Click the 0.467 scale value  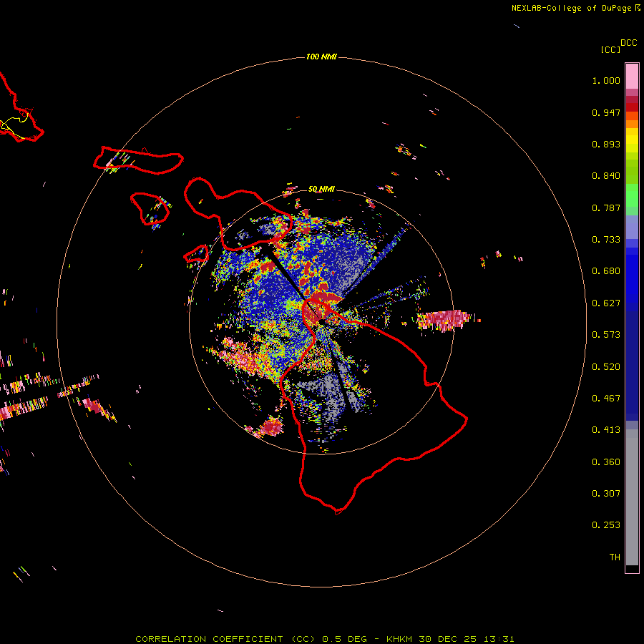click(x=606, y=399)
